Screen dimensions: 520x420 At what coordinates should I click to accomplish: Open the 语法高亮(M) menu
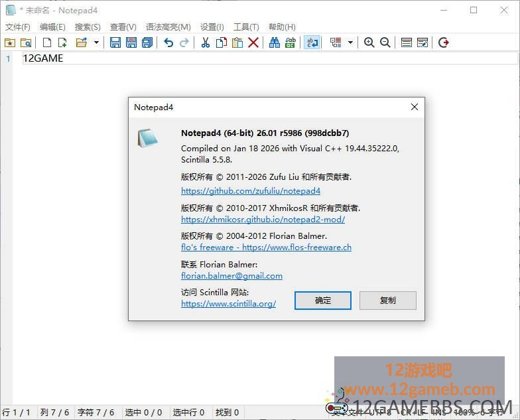tap(168, 27)
